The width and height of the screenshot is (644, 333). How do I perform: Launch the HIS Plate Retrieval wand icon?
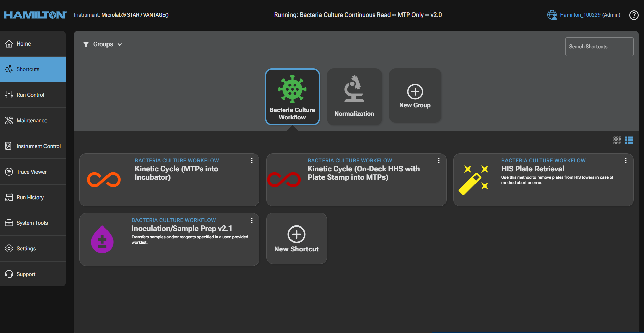(473, 180)
